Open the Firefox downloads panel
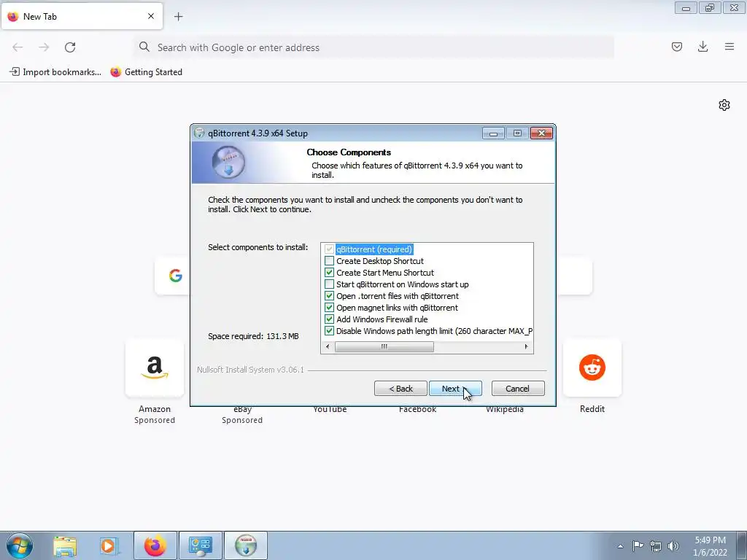Screen dimensions: 747x560 coord(703,47)
